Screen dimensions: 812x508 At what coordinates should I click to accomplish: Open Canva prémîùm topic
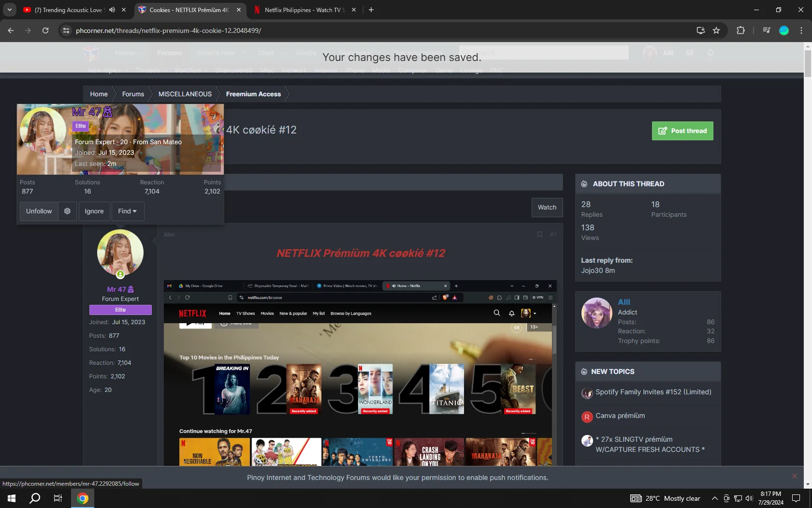click(x=620, y=416)
